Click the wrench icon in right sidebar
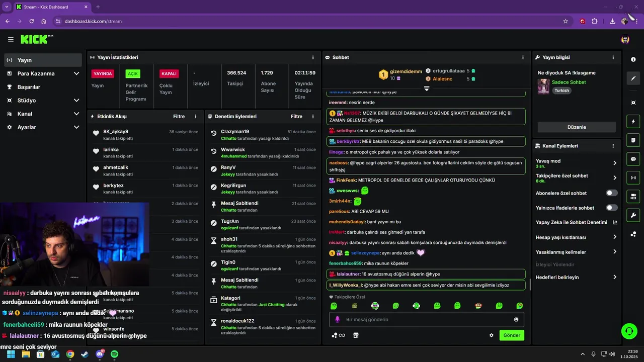The width and height of the screenshot is (644, 362). (633, 215)
